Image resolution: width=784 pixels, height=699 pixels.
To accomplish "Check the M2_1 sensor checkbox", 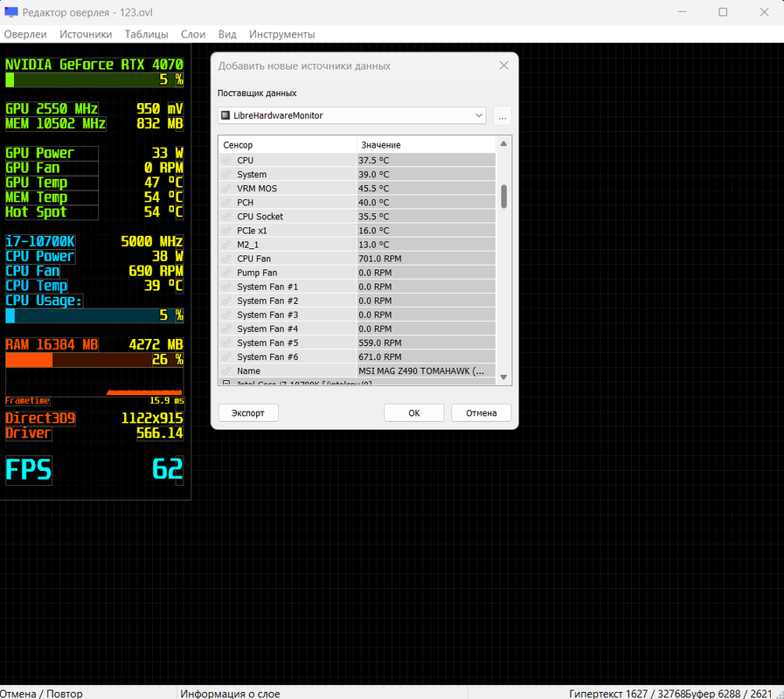I will (x=226, y=245).
